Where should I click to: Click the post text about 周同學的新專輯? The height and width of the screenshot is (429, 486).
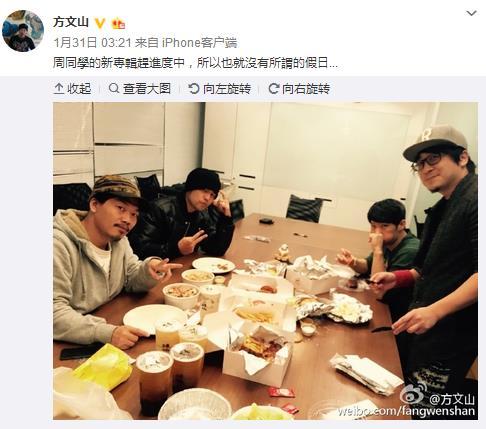pyautogui.click(x=195, y=63)
